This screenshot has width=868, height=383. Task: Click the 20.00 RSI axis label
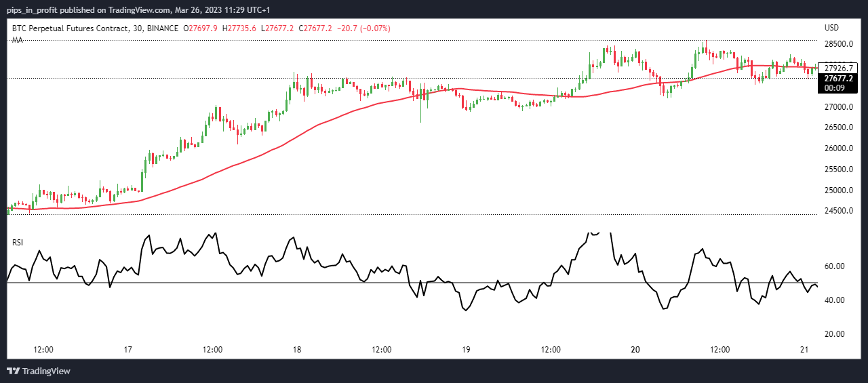[x=834, y=334]
